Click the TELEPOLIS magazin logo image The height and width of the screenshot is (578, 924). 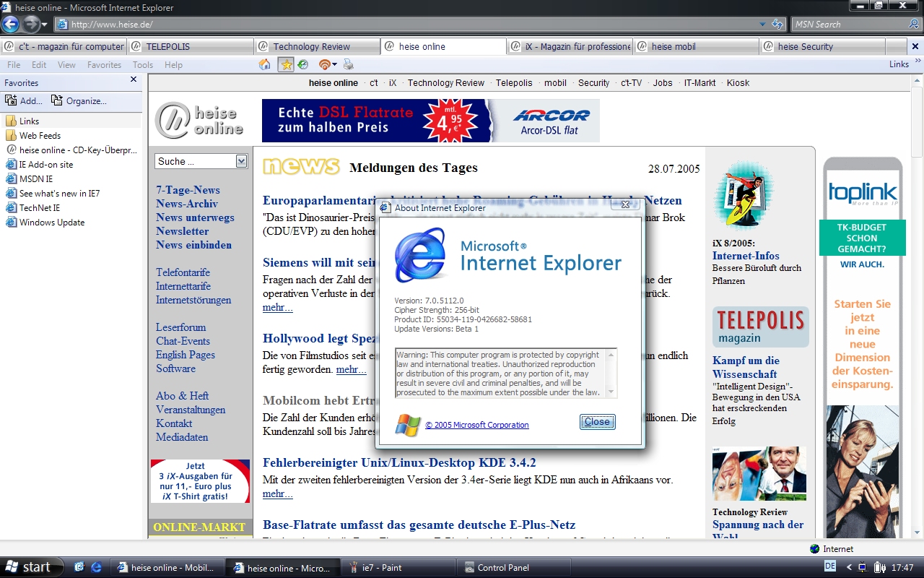coord(761,327)
